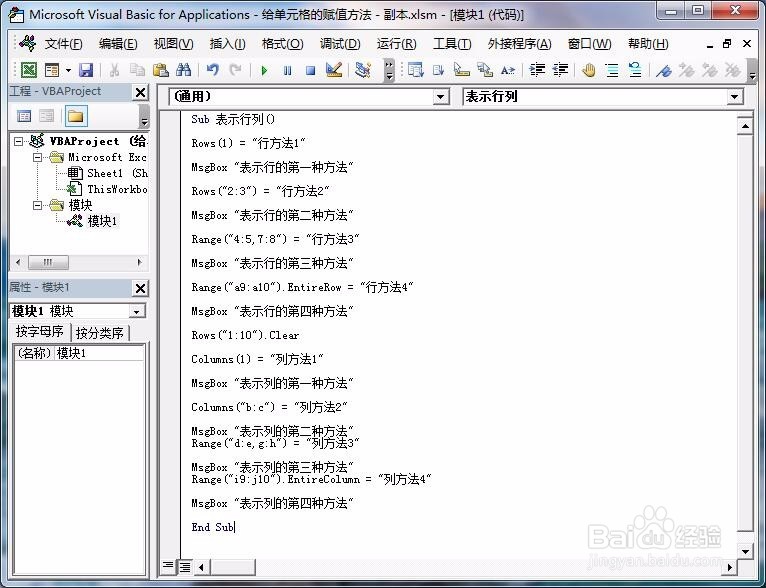Click the Insert UserForm icon
The width and height of the screenshot is (766, 588).
point(52,70)
